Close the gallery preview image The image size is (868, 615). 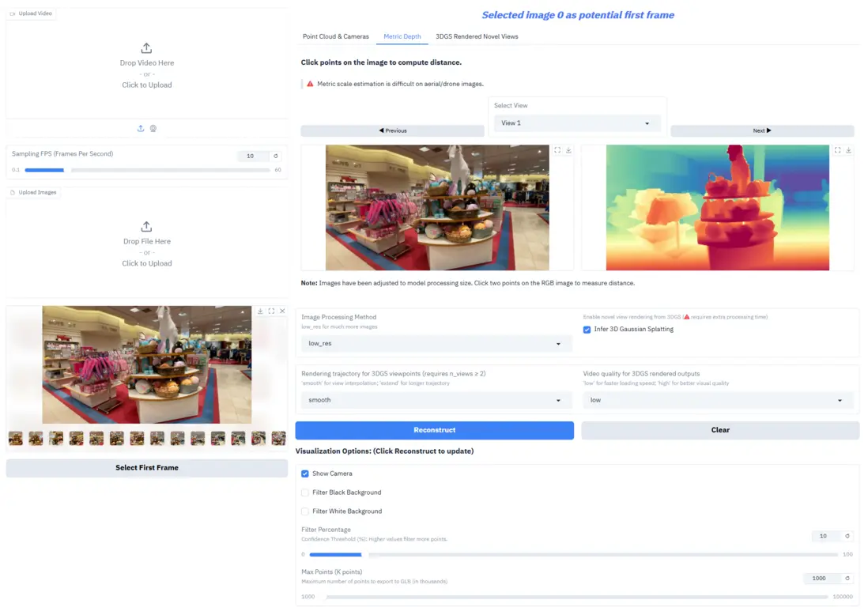click(x=282, y=311)
